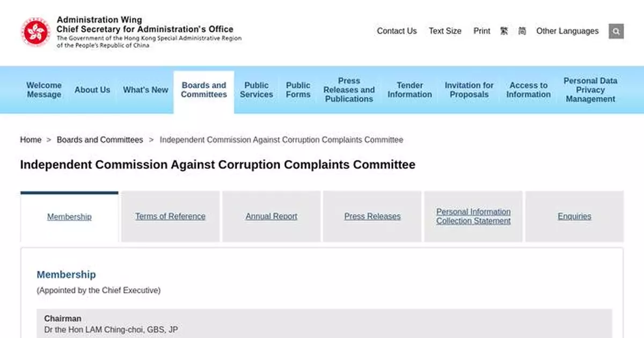Screen dimensions: 644x338
Task: Switch to the Annual Report tab
Action: 271,216
